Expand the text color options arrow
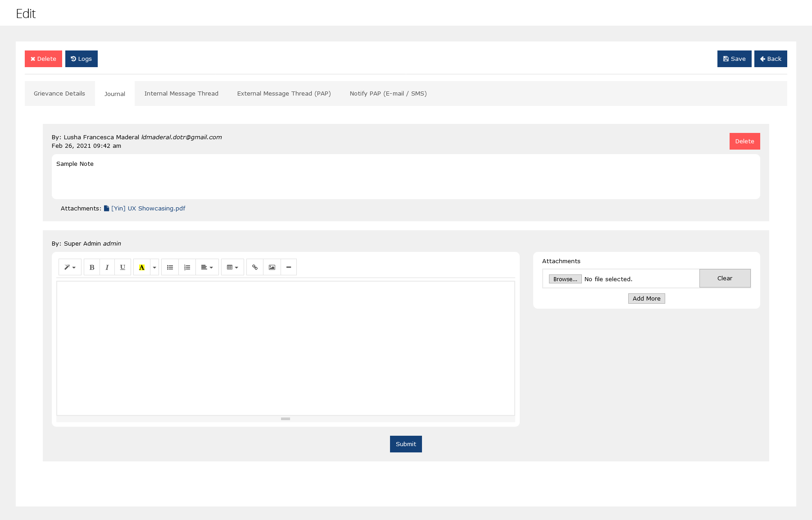 tap(154, 267)
